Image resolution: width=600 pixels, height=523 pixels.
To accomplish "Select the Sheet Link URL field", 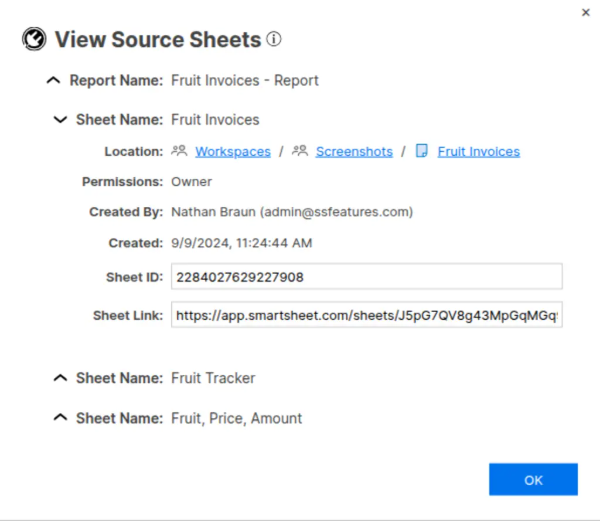I will click(x=367, y=315).
